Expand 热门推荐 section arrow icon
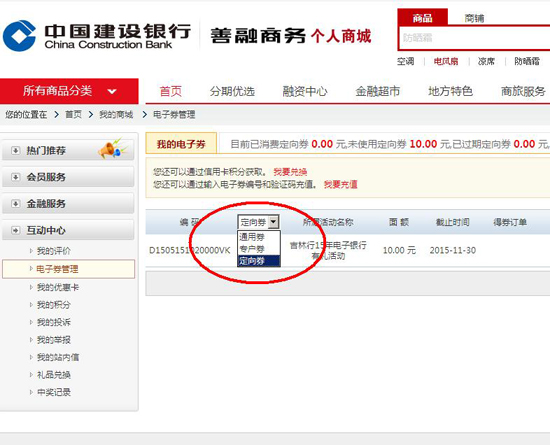 point(15,150)
